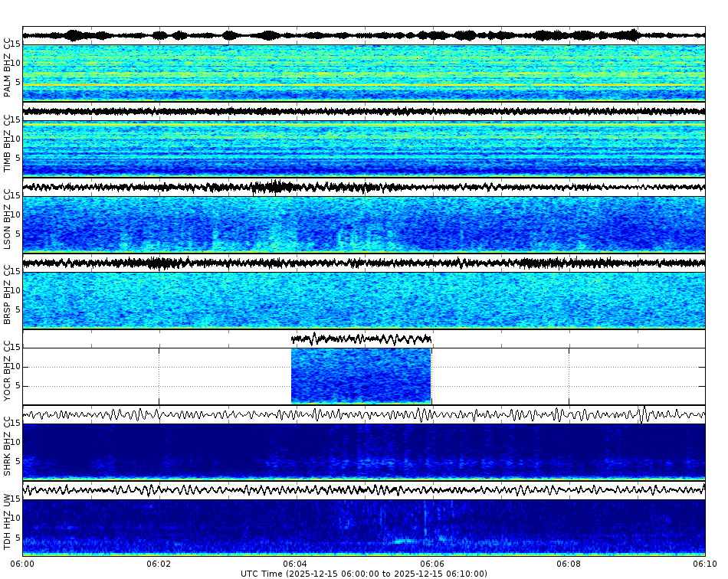Click the 06:10 axis label
Viewport: 728px width, 579px height.
pyautogui.click(x=703, y=561)
